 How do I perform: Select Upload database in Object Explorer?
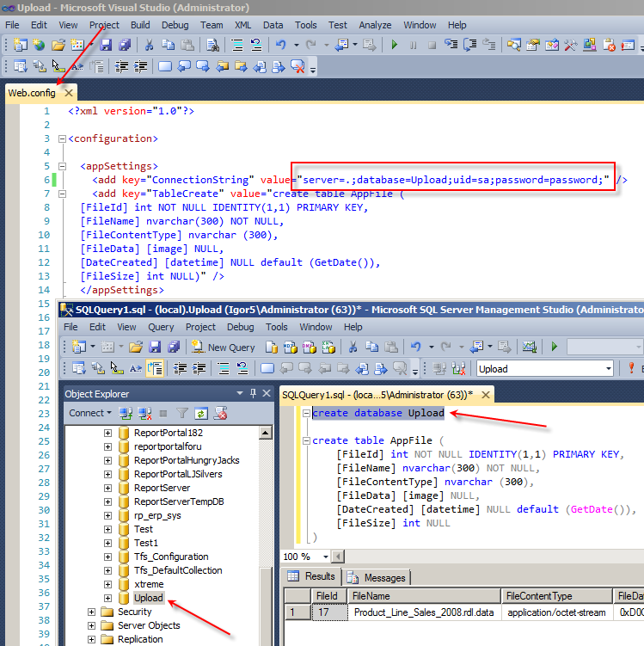(148, 598)
